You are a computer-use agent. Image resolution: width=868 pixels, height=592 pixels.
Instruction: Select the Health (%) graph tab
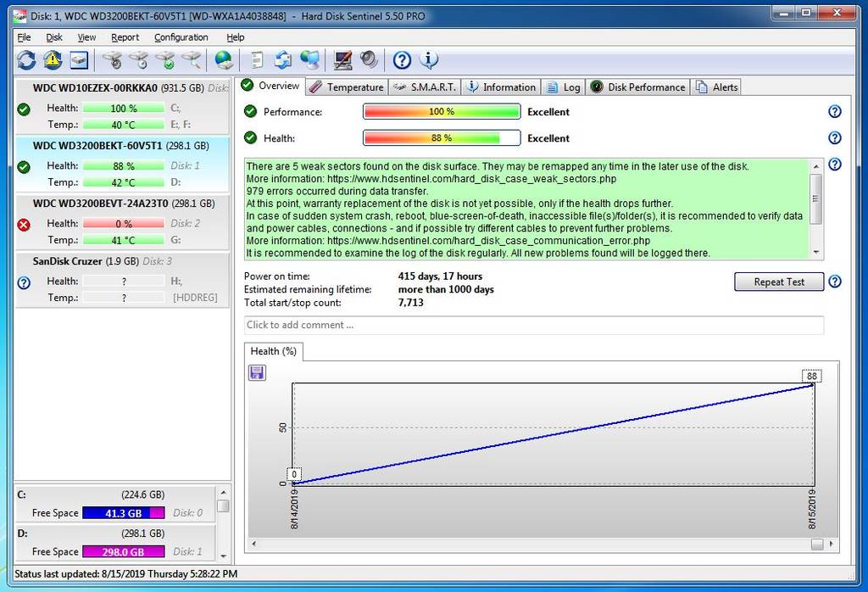tap(274, 351)
